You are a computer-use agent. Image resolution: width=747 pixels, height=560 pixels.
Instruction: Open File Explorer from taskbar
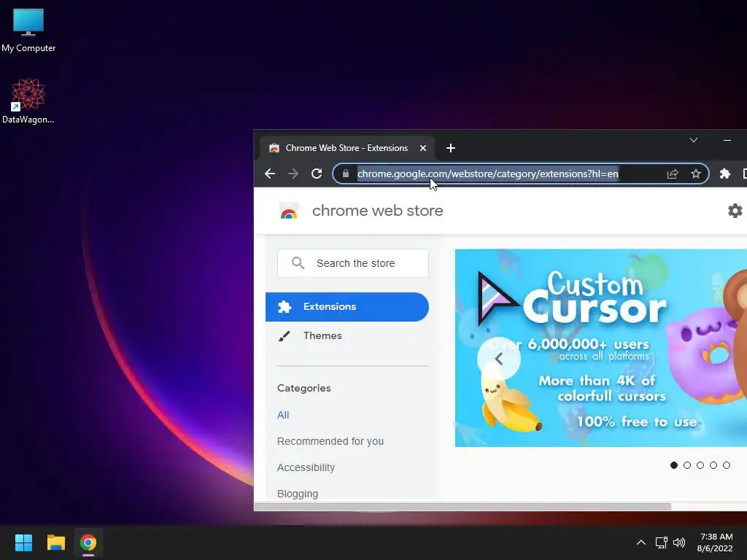tap(55, 542)
